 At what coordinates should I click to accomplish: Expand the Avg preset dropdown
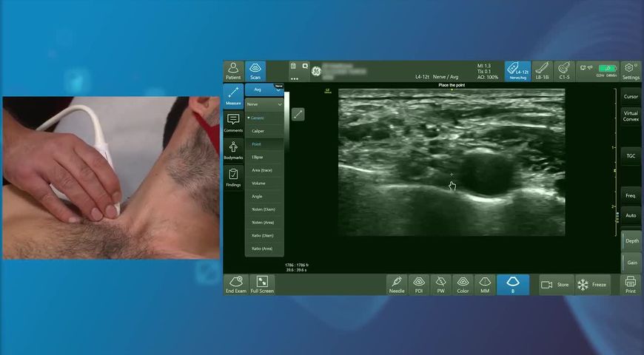tap(264, 90)
